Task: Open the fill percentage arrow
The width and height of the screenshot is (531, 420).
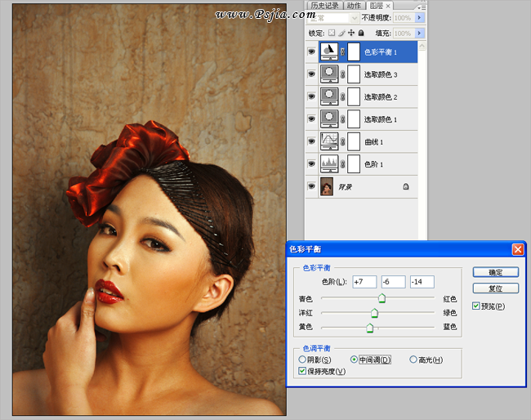Action: click(x=420, y=33)
